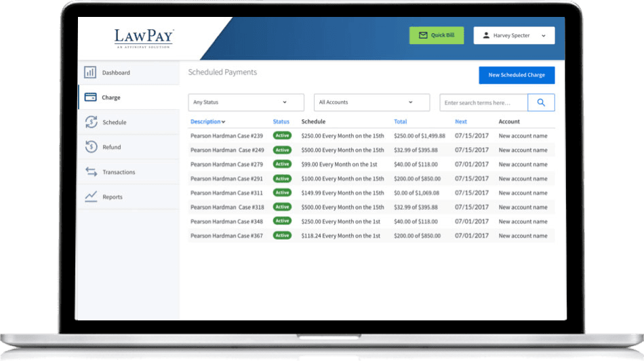Open the Reports line graph icon

click(x=91, y=196)
